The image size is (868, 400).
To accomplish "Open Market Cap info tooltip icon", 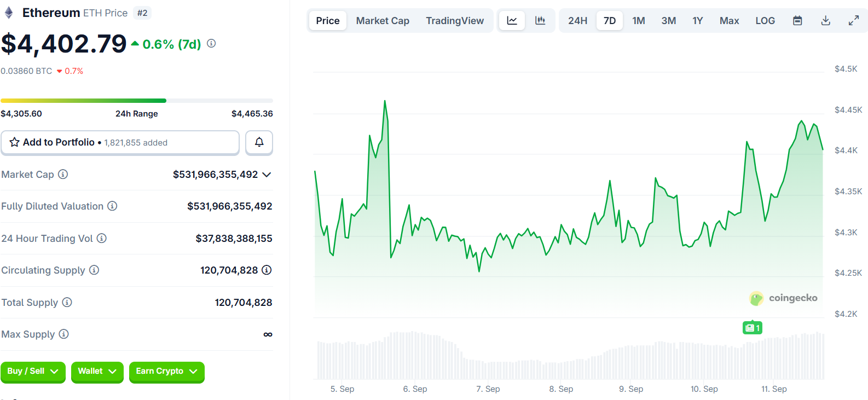I will tap(63, 174).
